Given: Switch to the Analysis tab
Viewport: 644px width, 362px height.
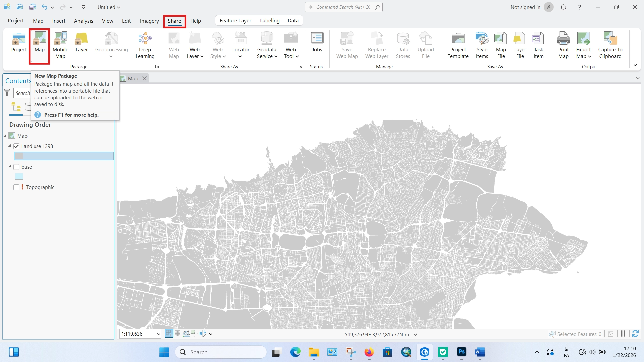Looking at the screenshot, I should [84, 21].
